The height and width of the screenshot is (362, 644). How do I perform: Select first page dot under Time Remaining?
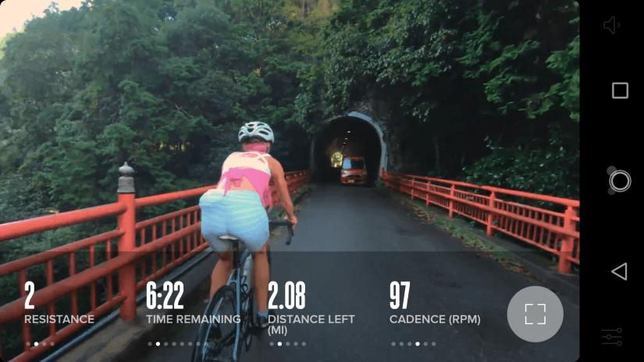pyautogui.click(x=150, y=344)
